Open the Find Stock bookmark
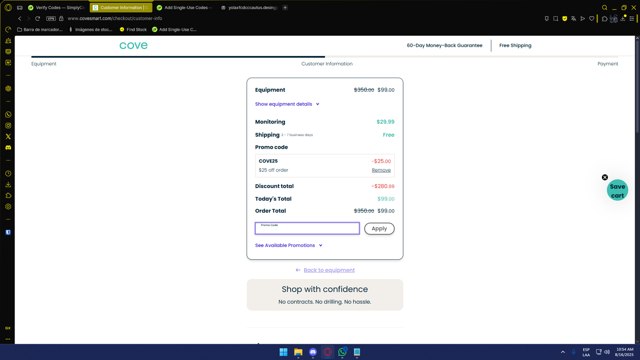This screenshot has height=360, width=640. 133,29
